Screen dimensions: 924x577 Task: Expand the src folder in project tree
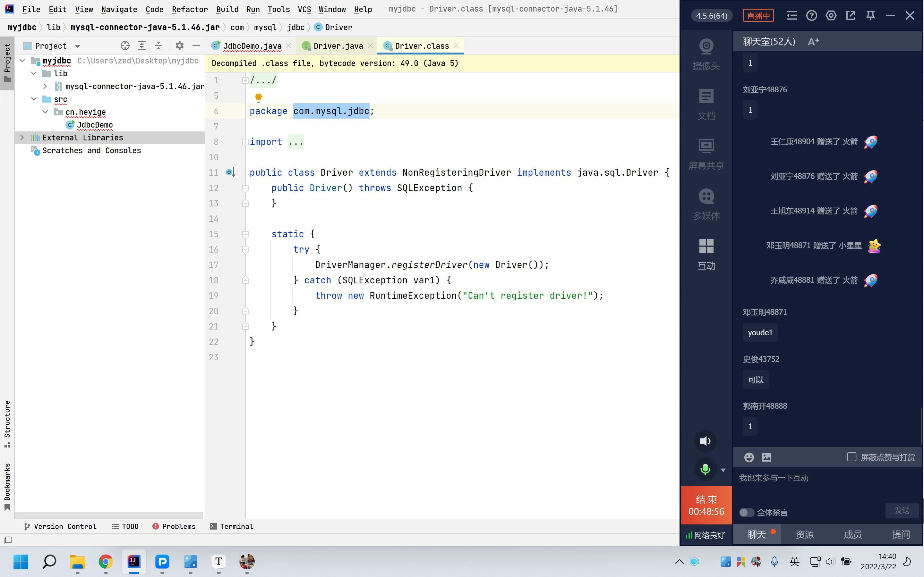click(34, 99)
